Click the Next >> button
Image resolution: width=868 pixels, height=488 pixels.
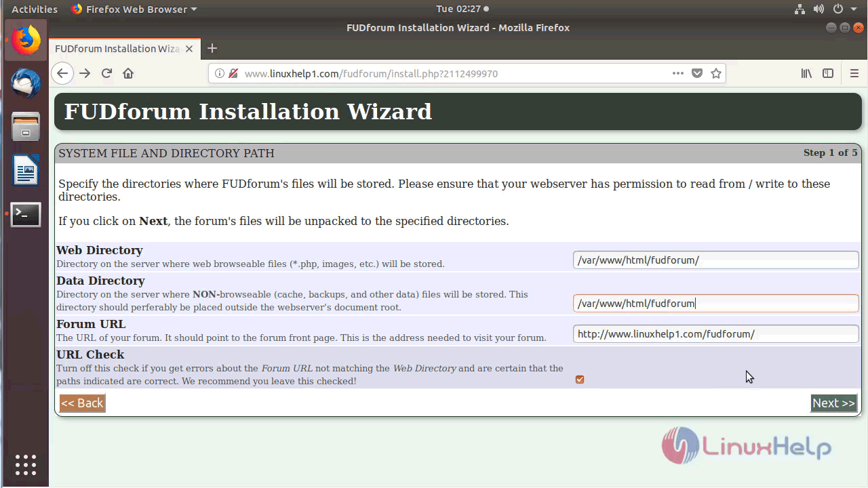[833, 403]
